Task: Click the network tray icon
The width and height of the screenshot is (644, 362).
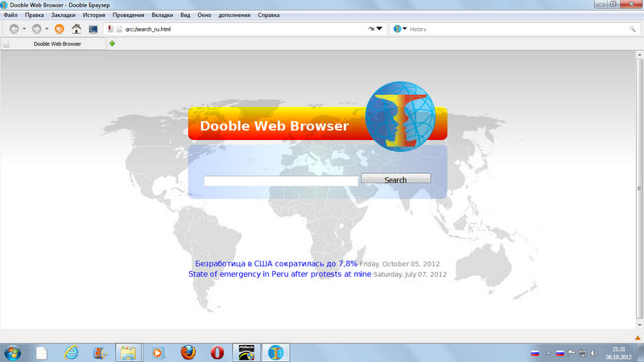Action: pos(582,353)
